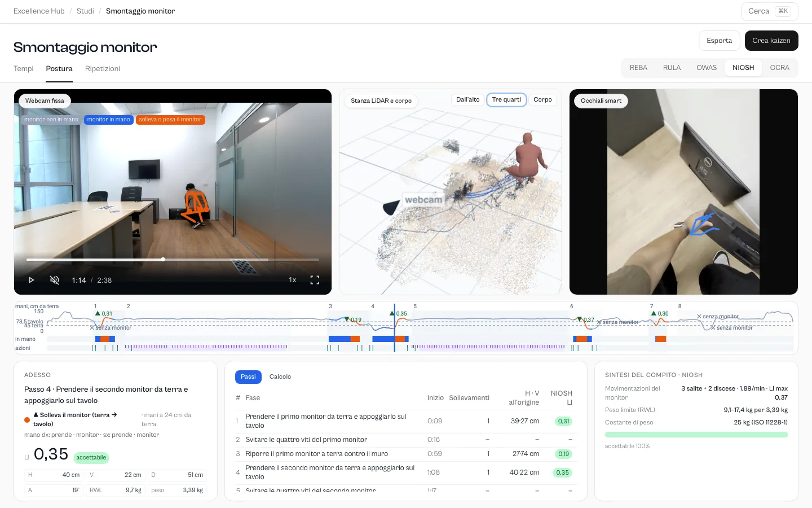Click the 'monitor non in mano' tag
The width and height of the screenshot is (812, 508).
tap(51, 120)
